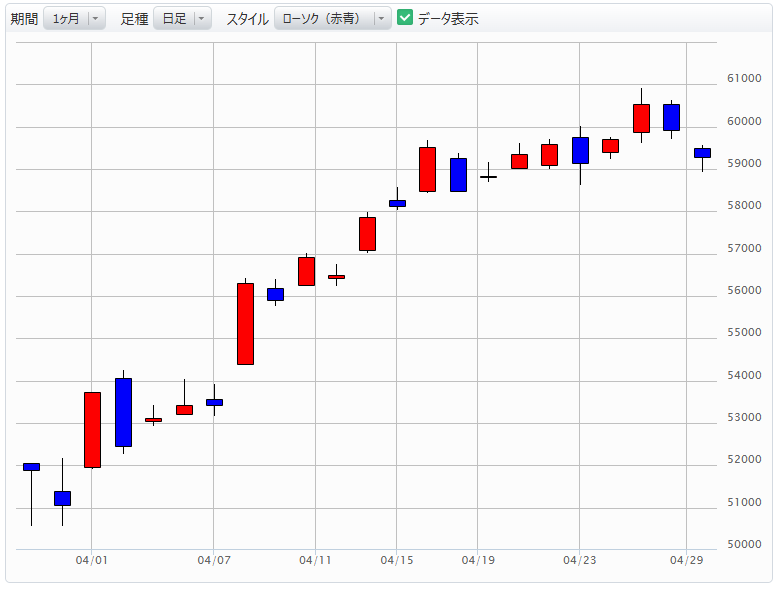Click the second blue candlestick near 51000
Viewport: 773px width, 589px height.
coord(62,498)
